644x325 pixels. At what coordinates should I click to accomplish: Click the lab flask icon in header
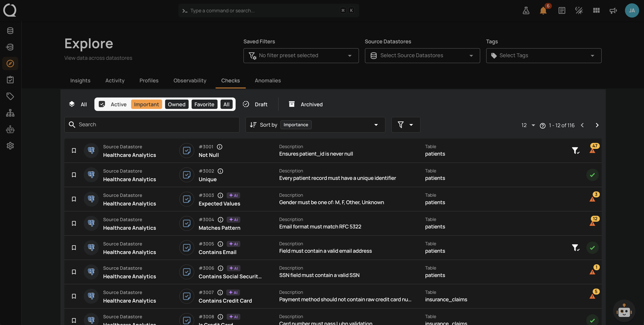coord(526,10)
